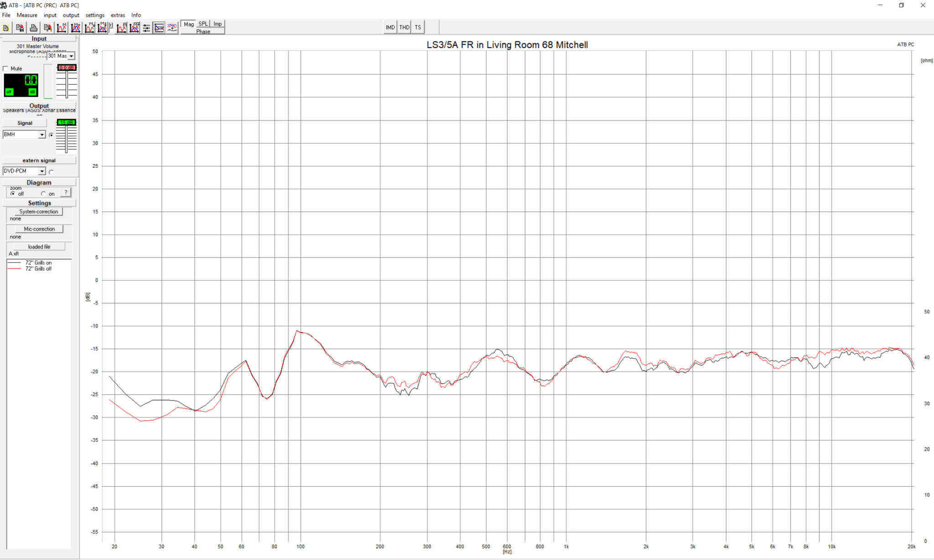This screenshot has height=560, width=934.
Task: Switch to the Phase view tab
Action: tap(203, 31)
